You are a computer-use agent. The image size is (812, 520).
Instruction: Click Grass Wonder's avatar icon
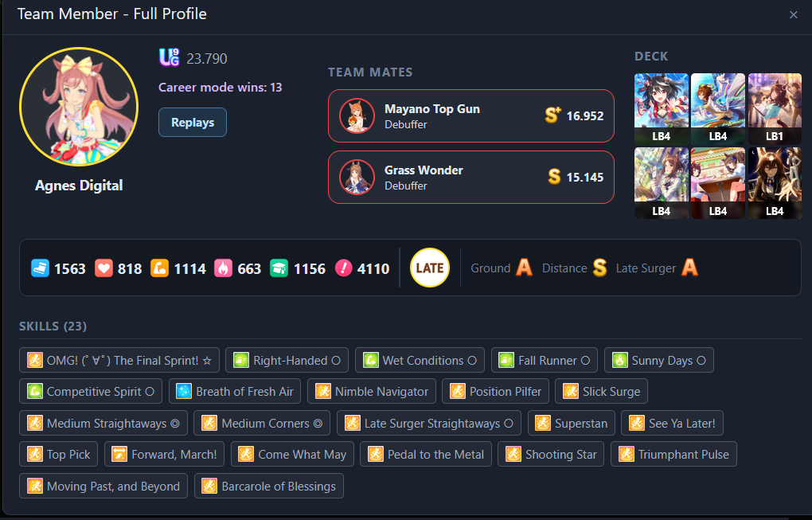(357, 177)
